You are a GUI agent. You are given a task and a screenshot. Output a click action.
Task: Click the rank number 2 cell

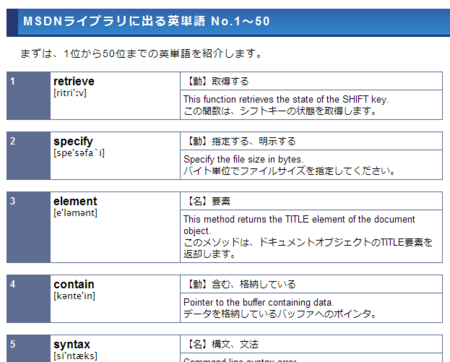tap(28, 156)
